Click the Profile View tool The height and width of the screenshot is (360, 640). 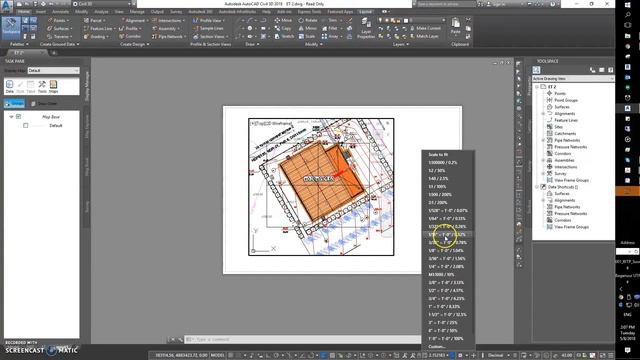(209, 20)
